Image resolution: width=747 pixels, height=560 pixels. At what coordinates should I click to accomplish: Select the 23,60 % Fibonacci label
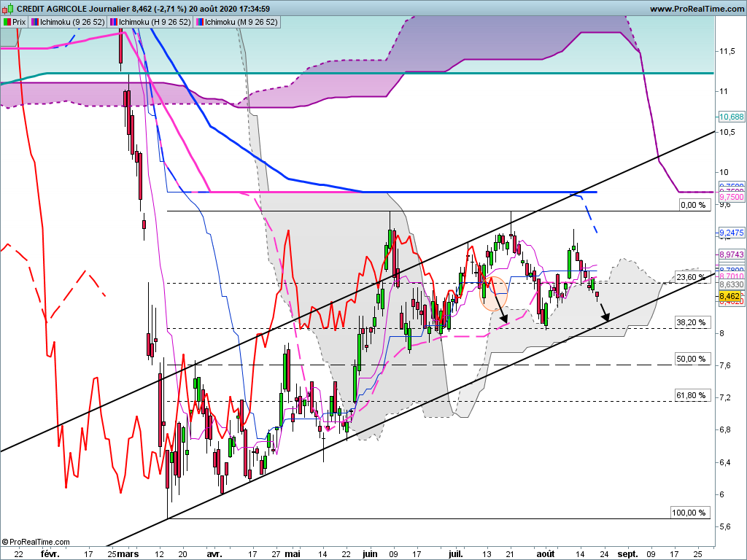pos(692,276)
